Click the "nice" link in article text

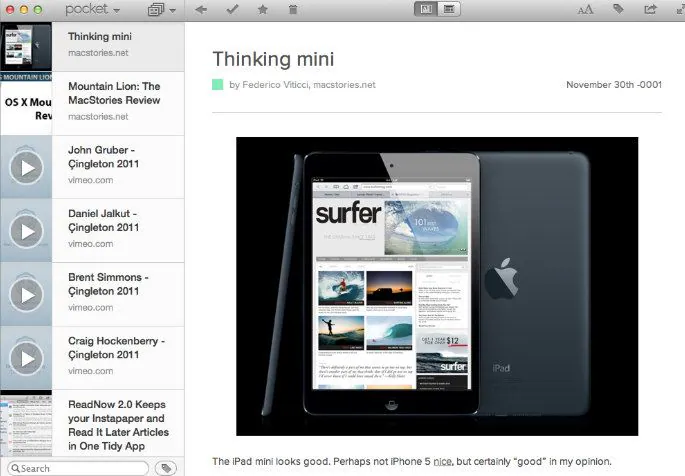pos(442,462)
